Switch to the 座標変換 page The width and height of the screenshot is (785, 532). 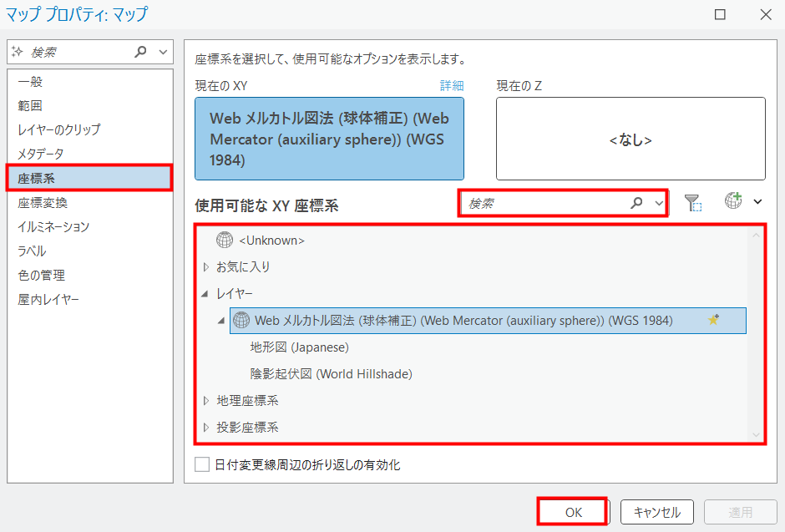[43, 203]
